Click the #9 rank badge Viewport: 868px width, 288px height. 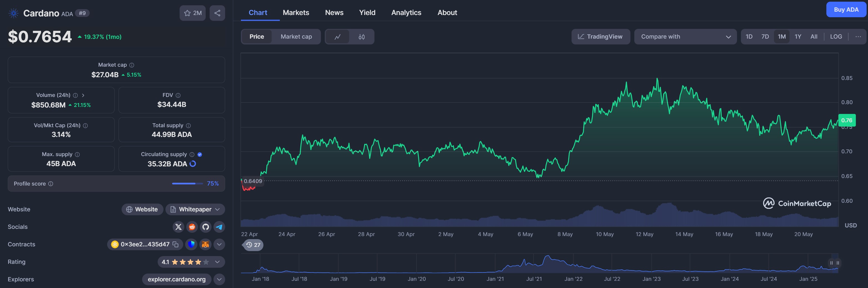coord(82,13)
